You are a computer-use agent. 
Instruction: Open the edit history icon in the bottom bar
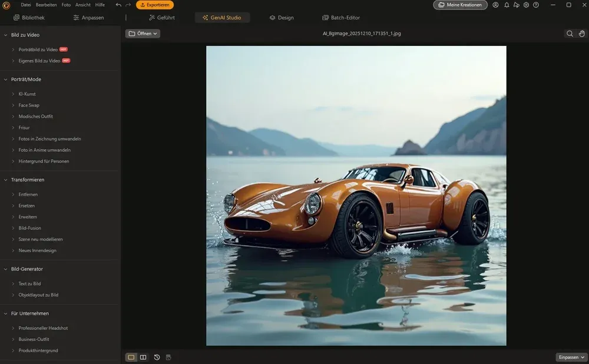(x=157, y=357)
